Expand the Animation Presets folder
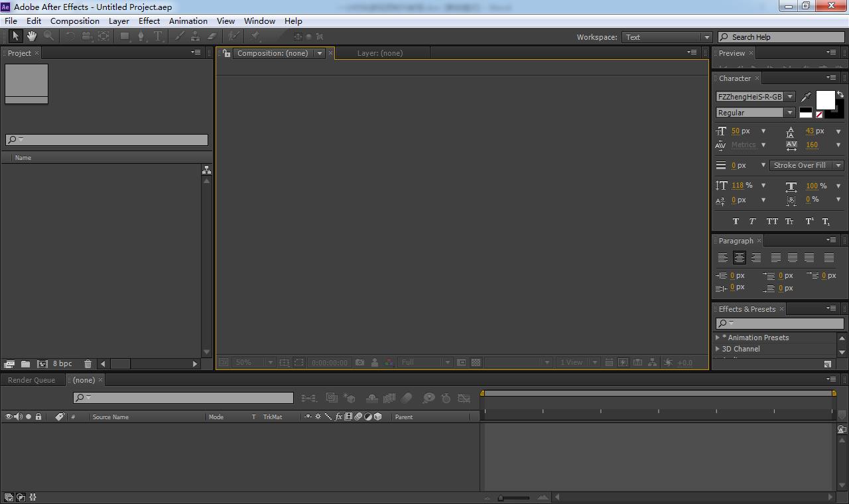This screenshot has height=504, width=849. 718,338
